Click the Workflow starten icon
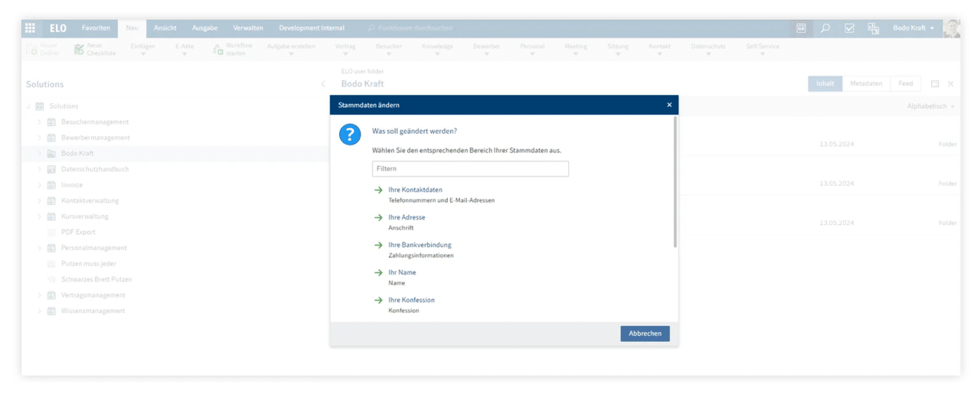The image size is (980, 397). pos(218,50)
